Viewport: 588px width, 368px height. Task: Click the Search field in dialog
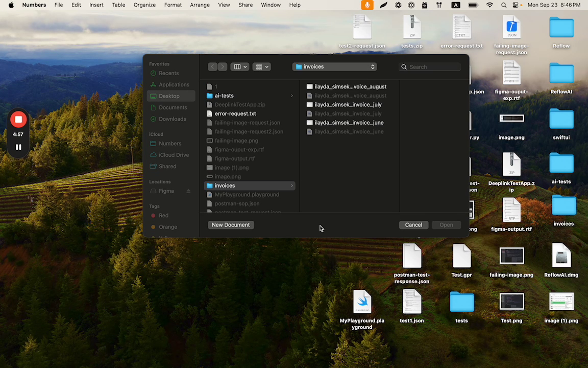(433, 67)
